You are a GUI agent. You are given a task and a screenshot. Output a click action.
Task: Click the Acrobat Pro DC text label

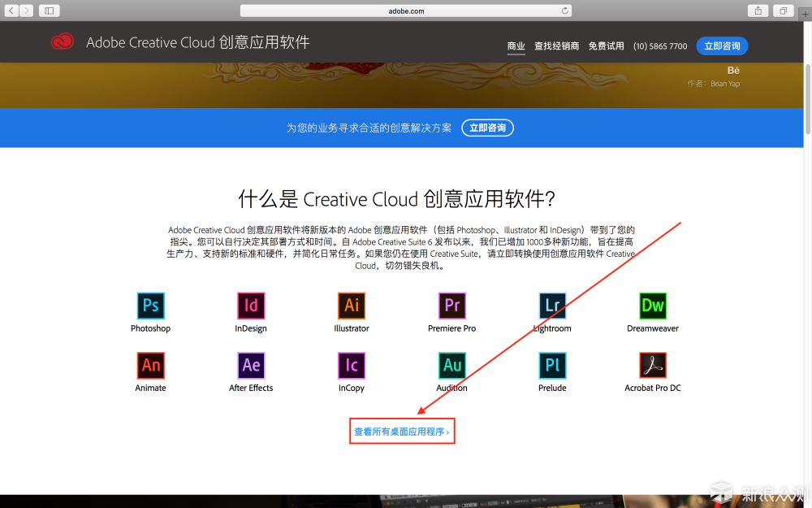(653, 389)
